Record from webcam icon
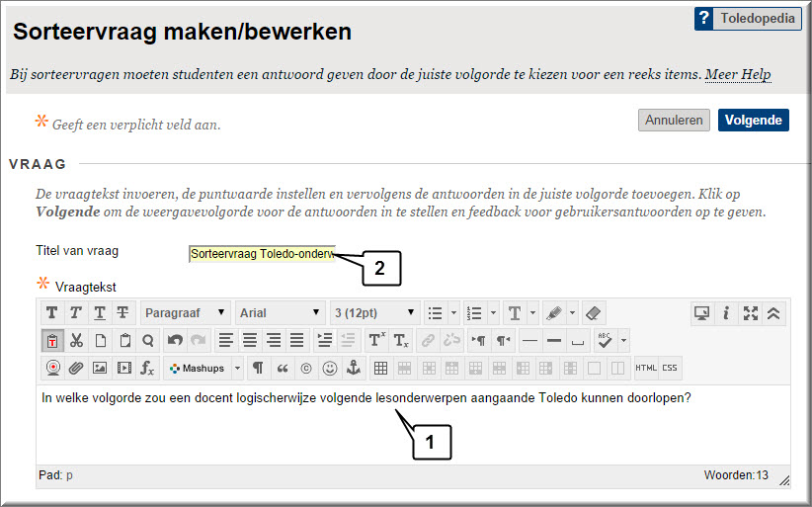This screenshot has height=507, width=812. click(x=52, y=369)
